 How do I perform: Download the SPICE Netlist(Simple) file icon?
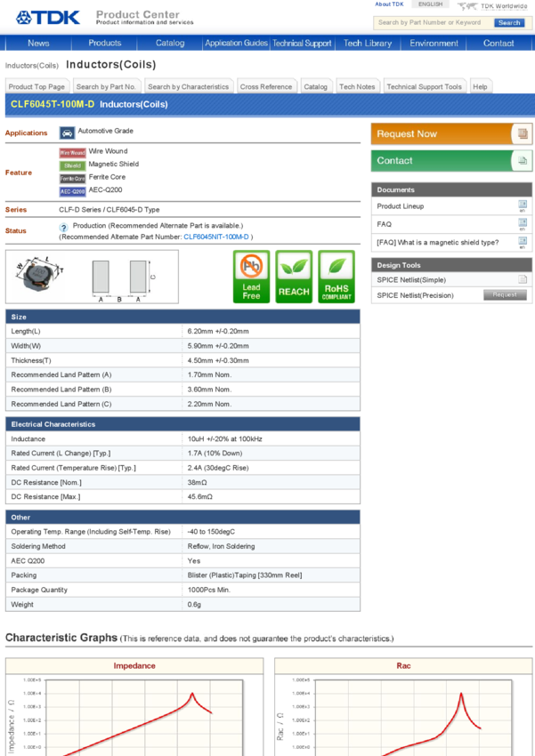[x=523, y=279]
